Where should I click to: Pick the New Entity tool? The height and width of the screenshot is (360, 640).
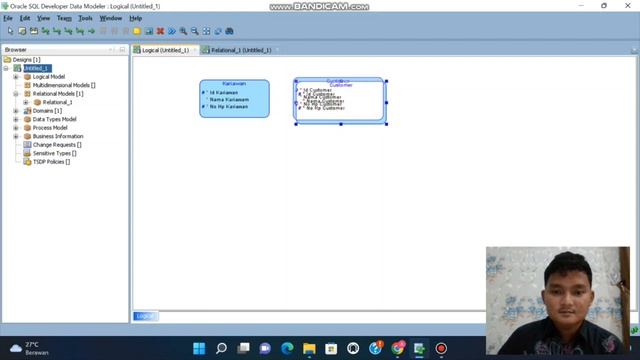pos(22,31)
